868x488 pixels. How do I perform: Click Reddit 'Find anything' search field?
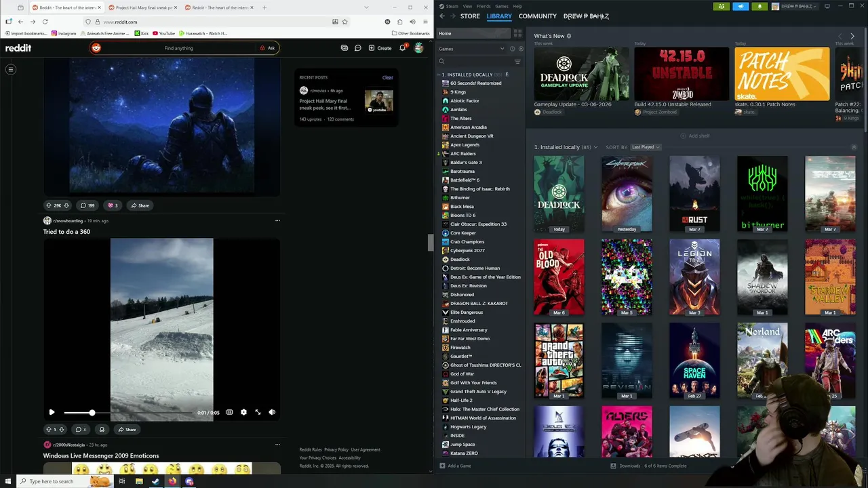[x=178, y=48]
